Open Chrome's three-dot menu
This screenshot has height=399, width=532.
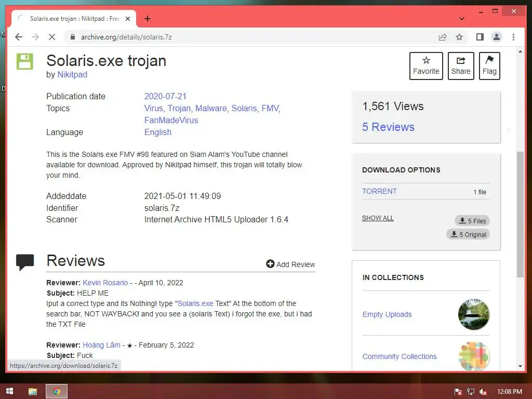click(513, 37)
